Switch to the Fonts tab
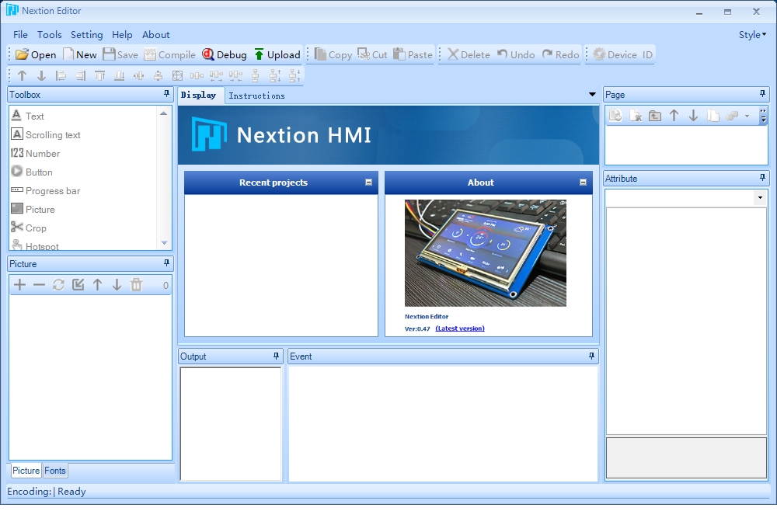This screenshot has width=777, height=532. [x=55, y=471]
